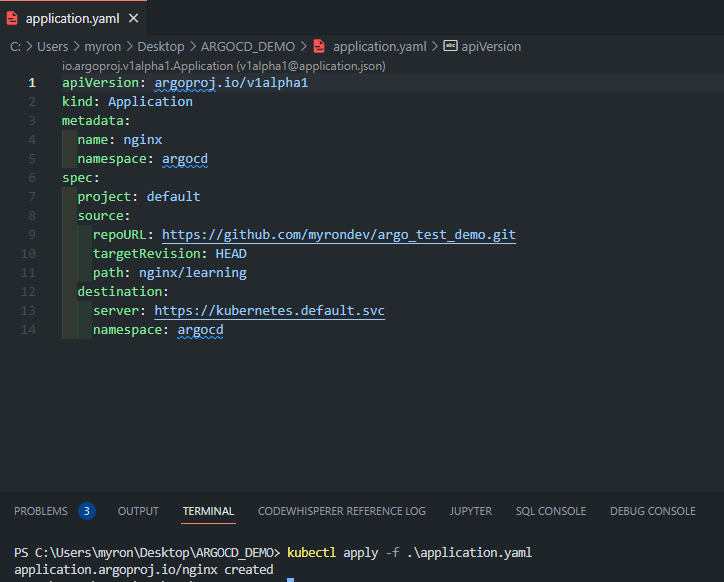Viewport: 724px width, 582px height.
Task: Click the breadcrumb YAML file icon
Action: pos(319,46)
